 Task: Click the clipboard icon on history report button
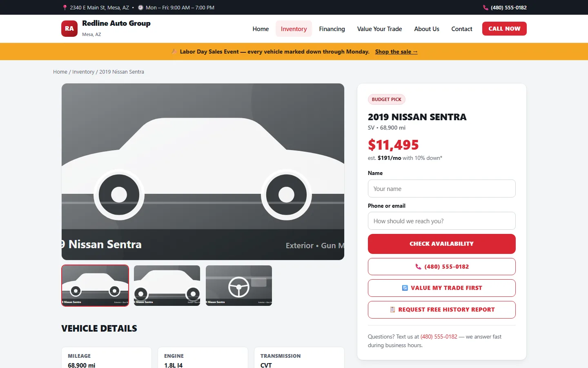pos(392,310)
